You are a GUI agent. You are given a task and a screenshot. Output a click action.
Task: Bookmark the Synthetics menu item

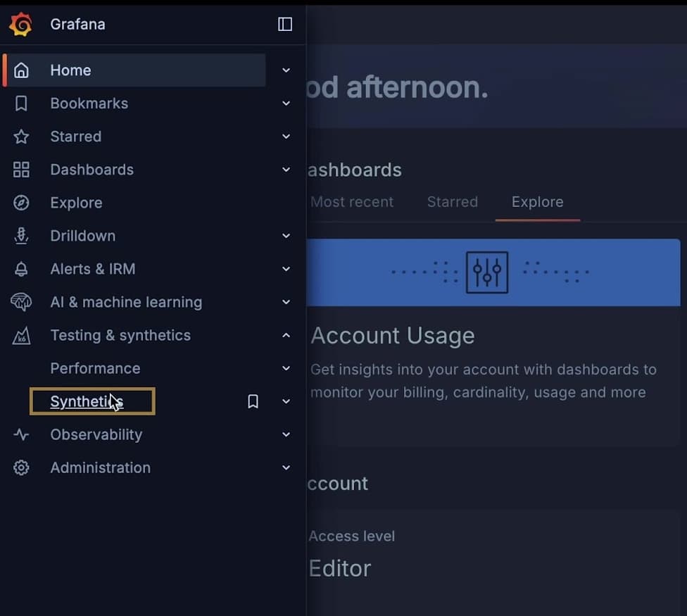(x=253, y=401)
